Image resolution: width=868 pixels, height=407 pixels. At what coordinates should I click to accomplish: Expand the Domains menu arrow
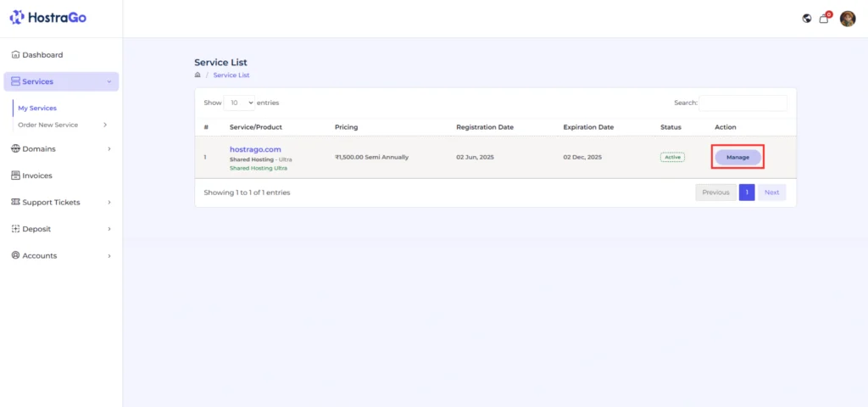click(109, 149)
